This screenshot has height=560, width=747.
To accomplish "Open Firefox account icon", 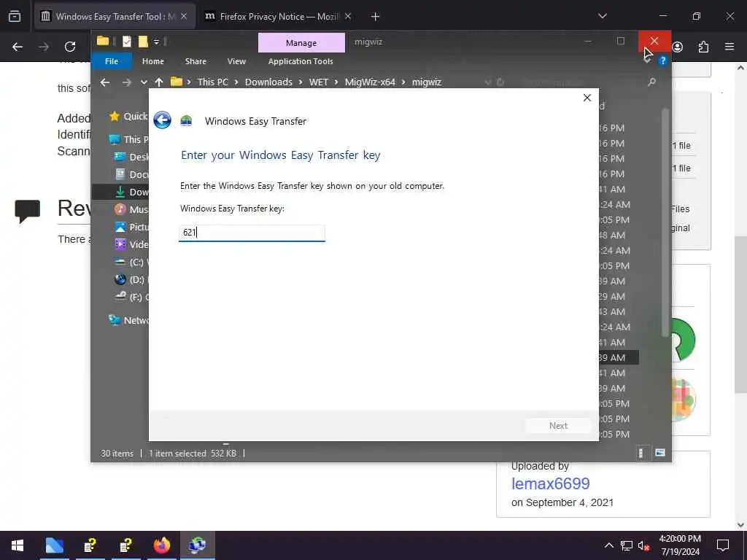I will pos(678,47).
